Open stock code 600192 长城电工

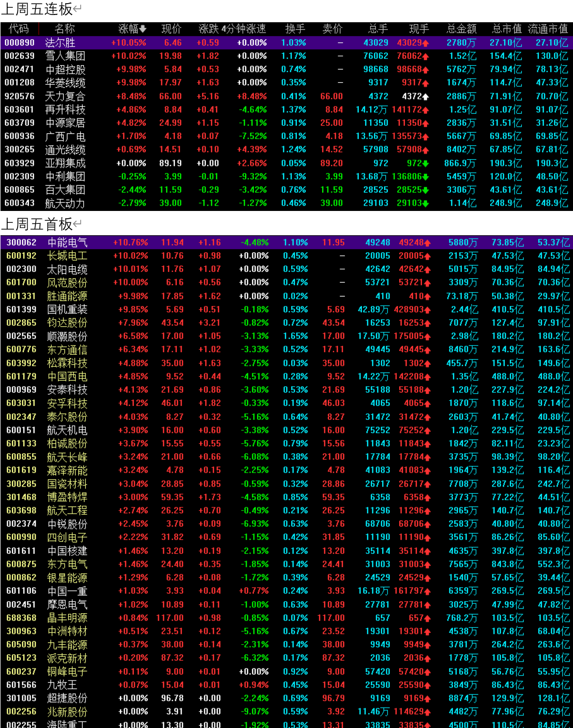(21, 256)
